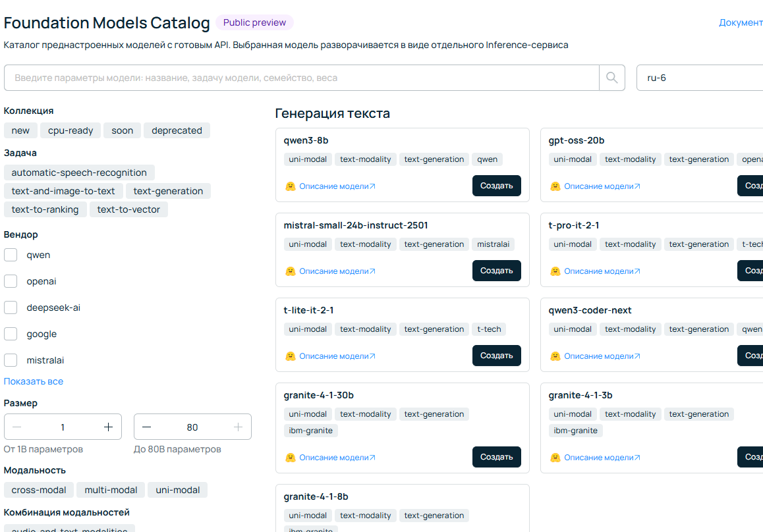Click the granite-4-1-8b card title
The image size is (763, 532).
tap(316, 496)
